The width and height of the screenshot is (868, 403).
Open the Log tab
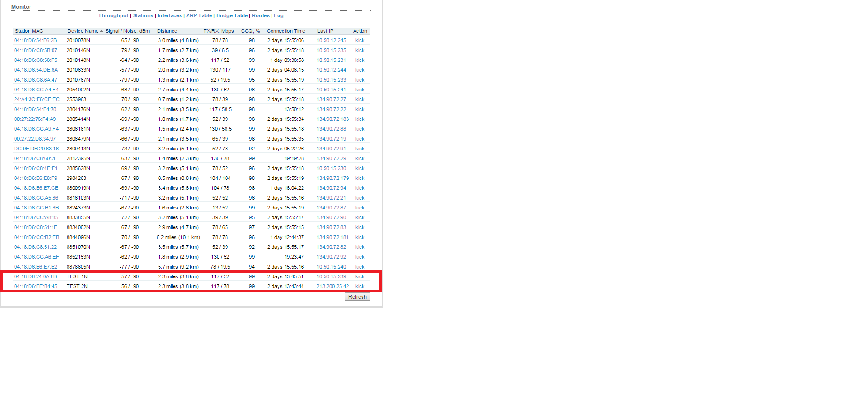pyautogui.click(x=279, y=15)
